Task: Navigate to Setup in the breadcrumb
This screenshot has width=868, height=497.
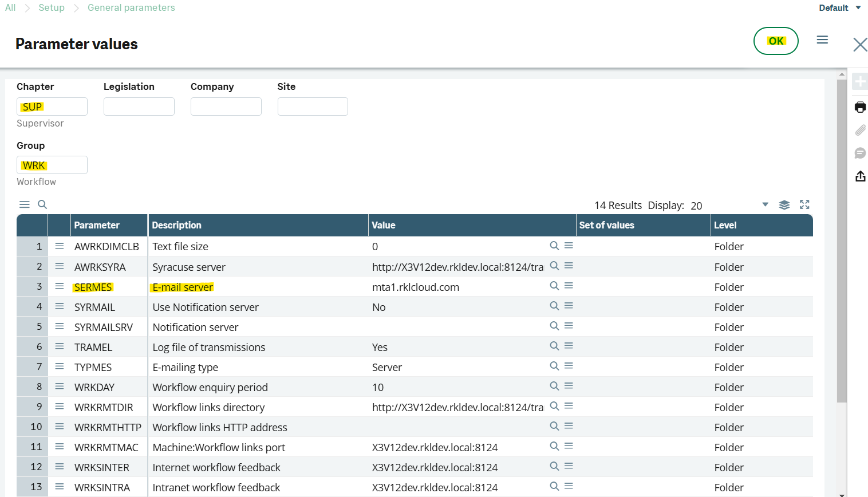Action: [x=51, y=7]
